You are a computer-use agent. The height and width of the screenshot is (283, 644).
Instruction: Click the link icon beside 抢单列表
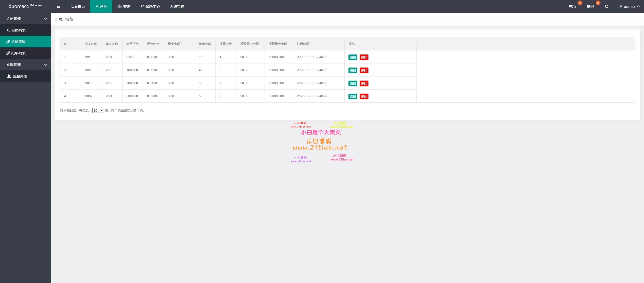click(8, 53)
